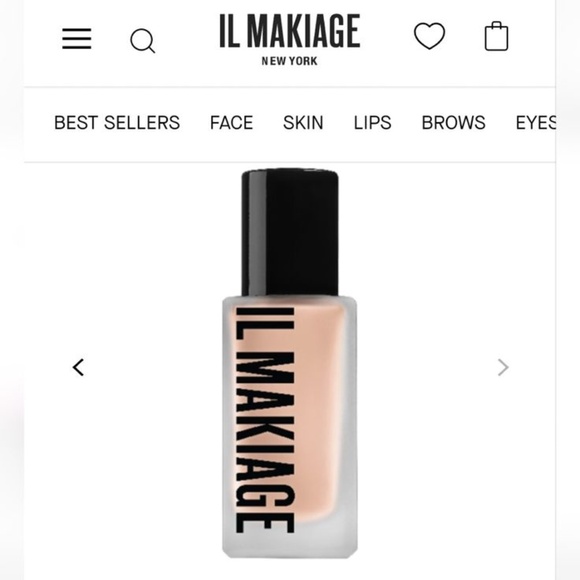Select the FACE category
The width and height of the screenshot is (580, 580).
[232, 122]
